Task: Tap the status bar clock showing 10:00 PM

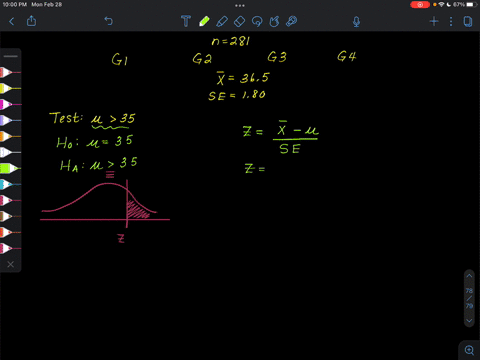Action: tap(15, 4)
